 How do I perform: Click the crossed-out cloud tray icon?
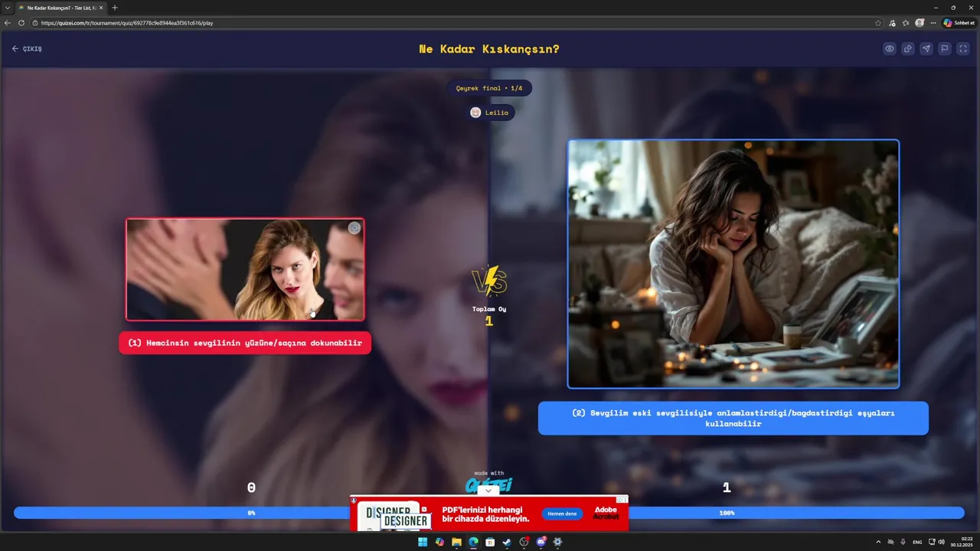pyautogui.click(x=890, y=542)
